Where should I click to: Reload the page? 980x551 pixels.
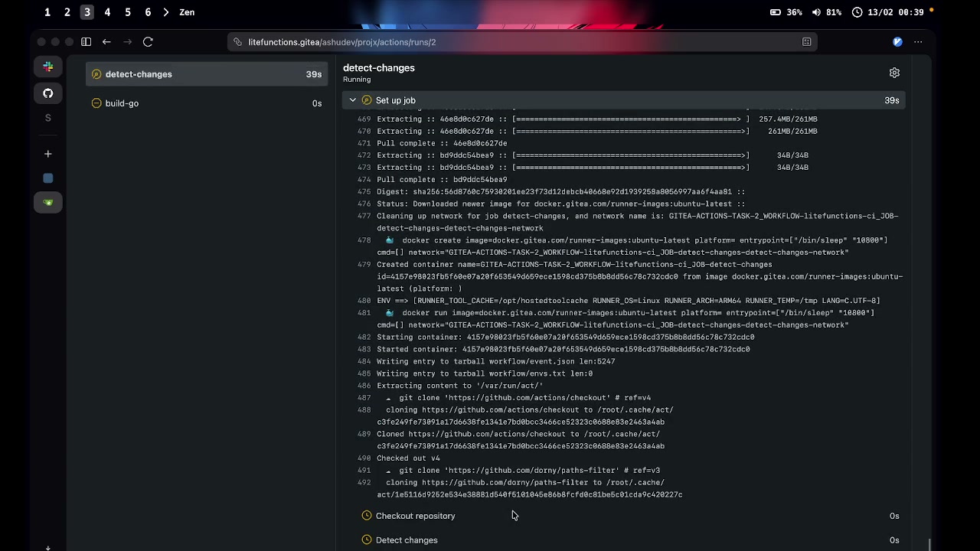point(148,42)
